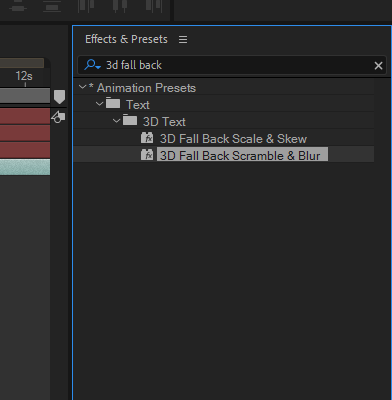Select 3D Fall Back Scramble & Blur preset

click(242, 155)
